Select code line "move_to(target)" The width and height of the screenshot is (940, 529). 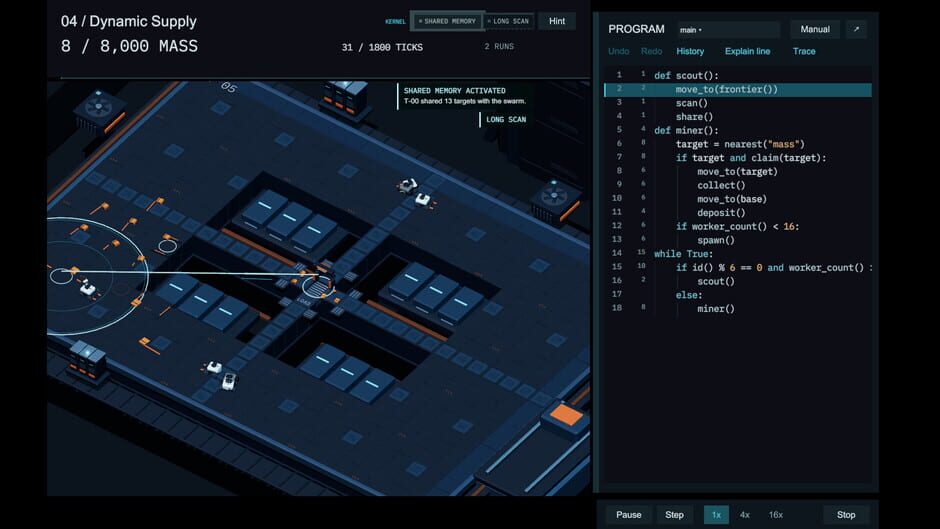coord(738,172)
